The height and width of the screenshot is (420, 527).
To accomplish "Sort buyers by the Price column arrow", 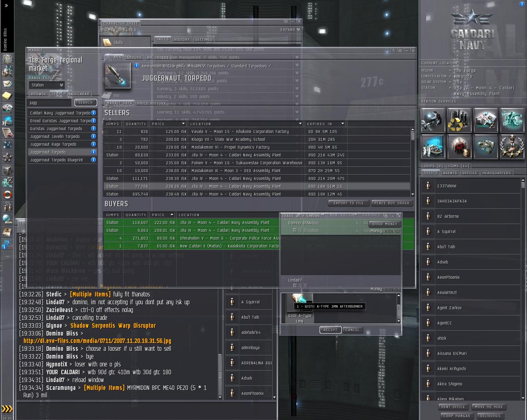I will pos(172,215).
